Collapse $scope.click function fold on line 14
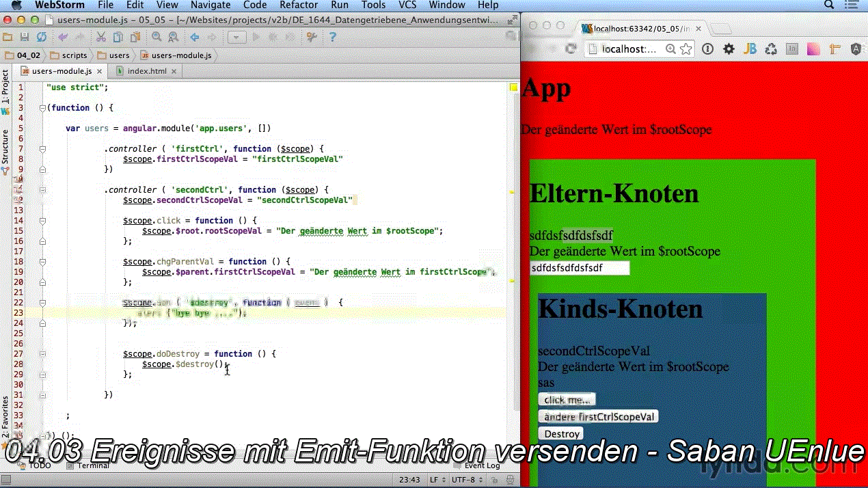Screen dimensions: 868x488 pyautogui.click(x=42, y=221)
